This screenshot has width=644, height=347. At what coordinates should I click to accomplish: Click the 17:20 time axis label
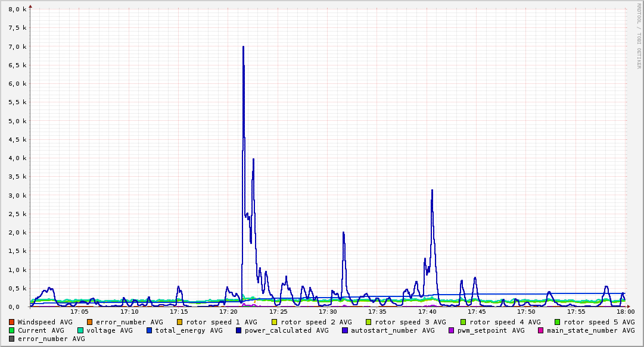pyautogui.click(x=228, y=312)
